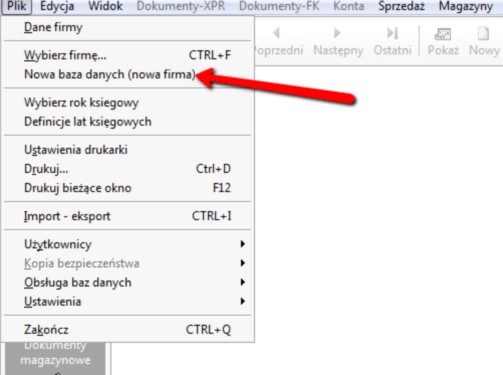Click the Poprzedni previous-record arrow icon
Image resolution: width=503 pixels, height=375 pixels.
point(276,33)
